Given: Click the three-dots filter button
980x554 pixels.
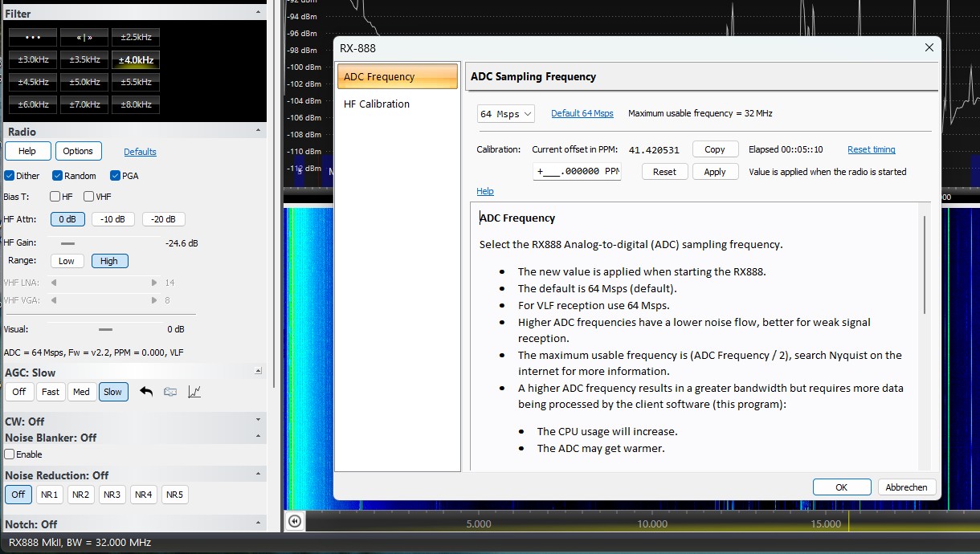Looking at the screenshot, I should click(x=33, y=37).
